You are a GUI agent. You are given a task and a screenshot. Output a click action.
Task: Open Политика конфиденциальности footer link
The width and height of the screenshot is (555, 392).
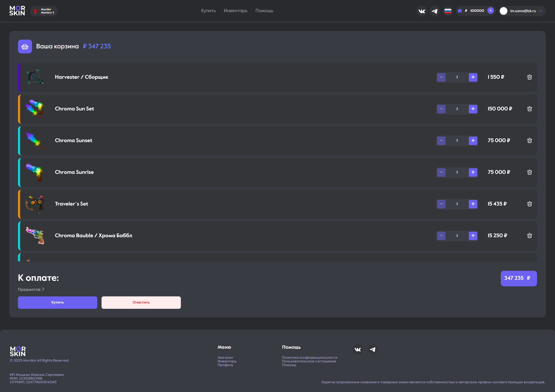(309, 357)
